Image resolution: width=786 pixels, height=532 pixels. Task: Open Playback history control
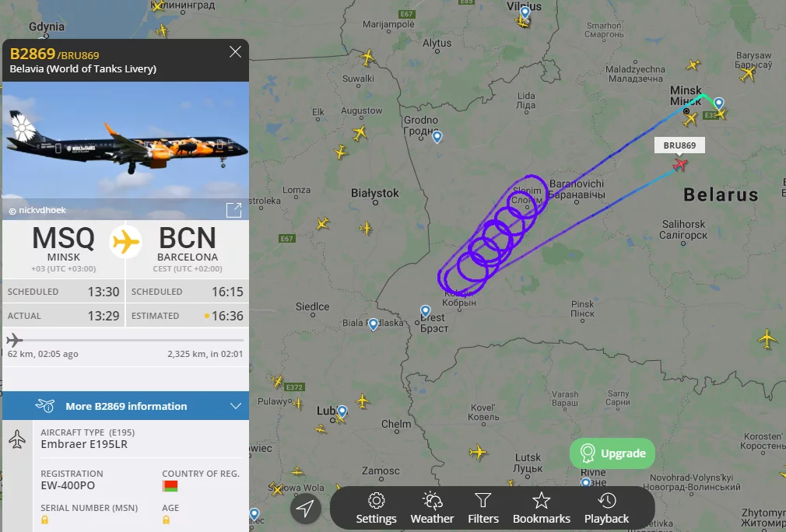(606, 508)
